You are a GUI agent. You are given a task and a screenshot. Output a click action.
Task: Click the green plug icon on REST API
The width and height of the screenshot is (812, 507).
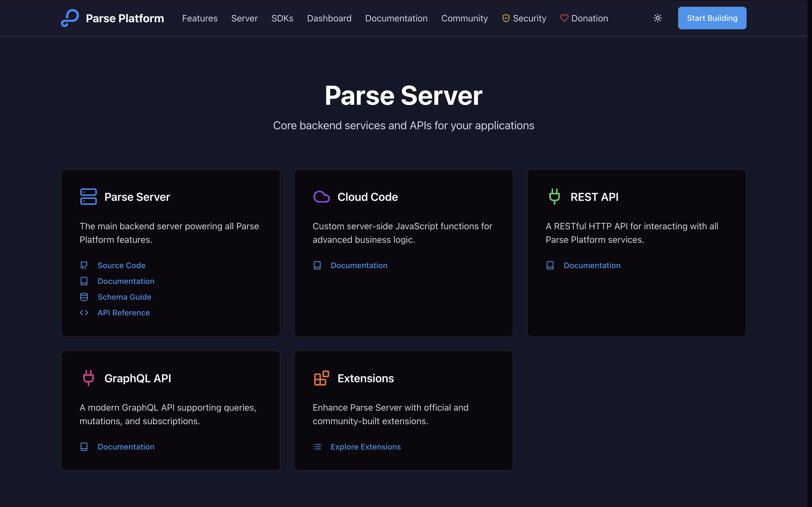[x=554, y=197]
